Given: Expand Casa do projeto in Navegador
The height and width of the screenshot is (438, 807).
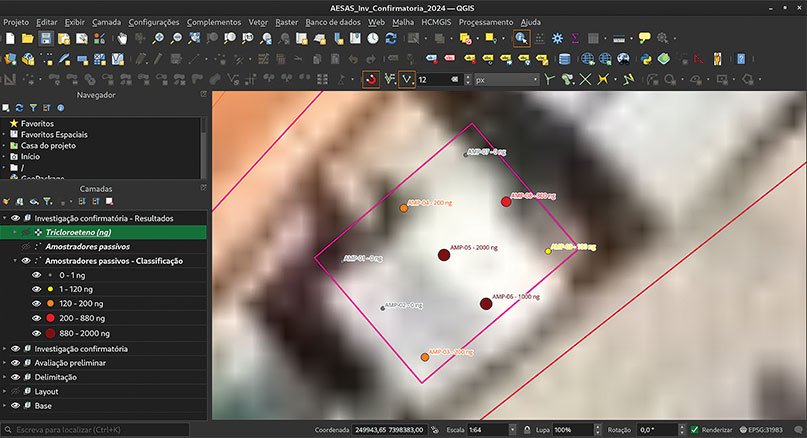Looking at the screenshot, I should (x=4, y=146).
